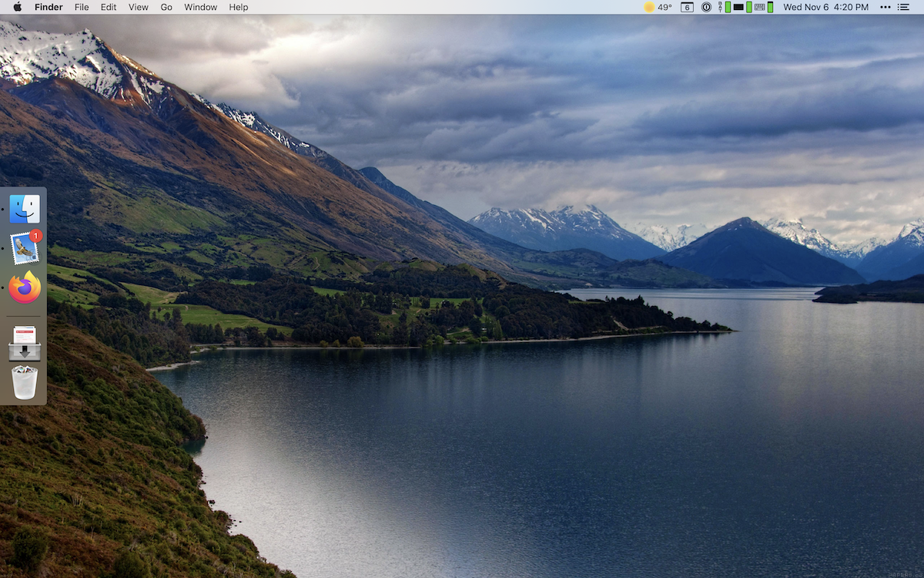The height and width of the screenshot is (578, 924).
Task: Open the Finder application menu
Action: pos(49,7)
